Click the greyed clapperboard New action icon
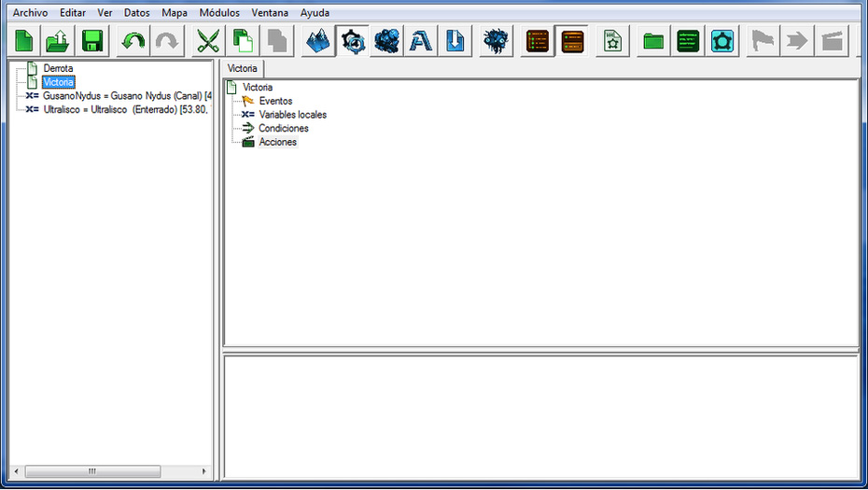 click(832, 41)
